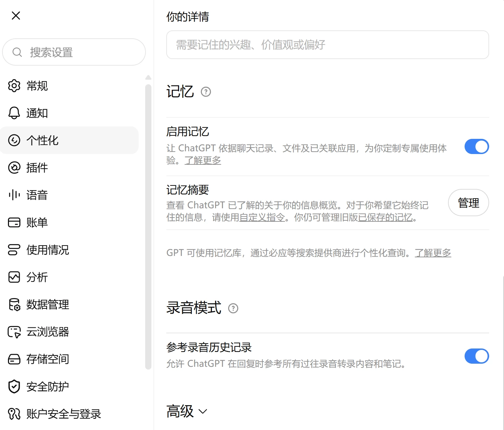Expand the 高级 section chevron
The image size is (504, 430).
click(203, 411)
